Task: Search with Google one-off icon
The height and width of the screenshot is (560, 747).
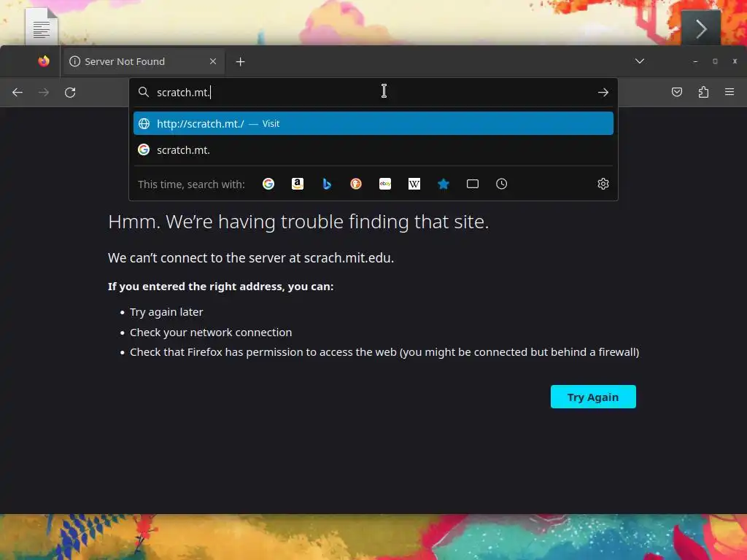Action: [268, 184]
